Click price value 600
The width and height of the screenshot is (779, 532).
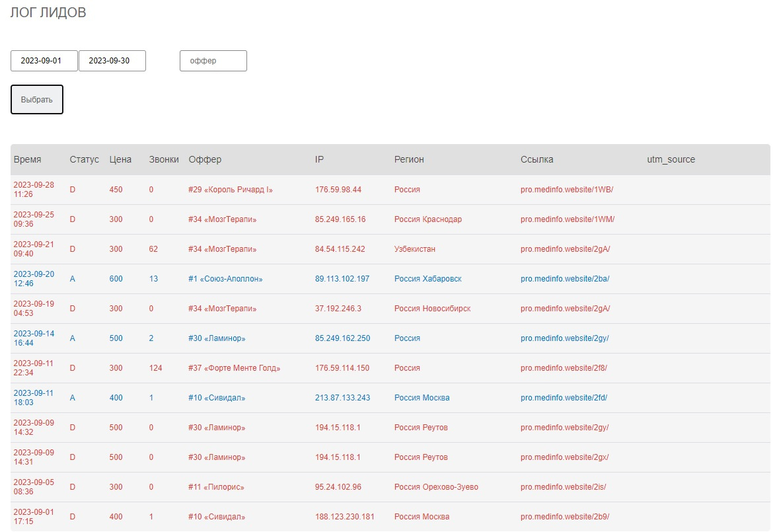(116, 279)
